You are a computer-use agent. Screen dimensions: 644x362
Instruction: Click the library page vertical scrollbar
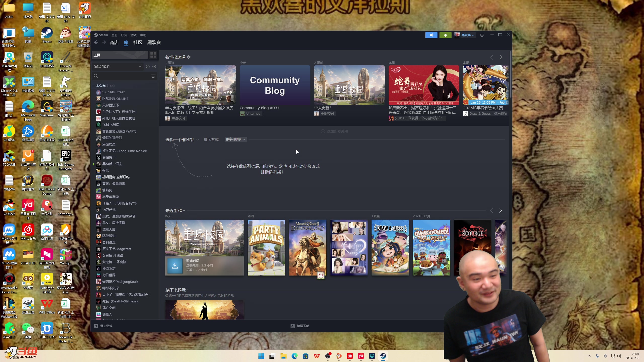(510, 74)
